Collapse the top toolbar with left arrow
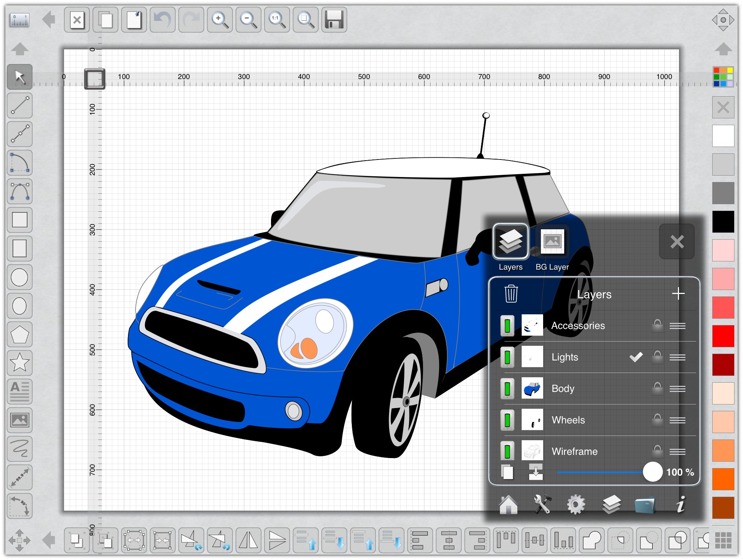743x560 pixels. coord(48,19)
